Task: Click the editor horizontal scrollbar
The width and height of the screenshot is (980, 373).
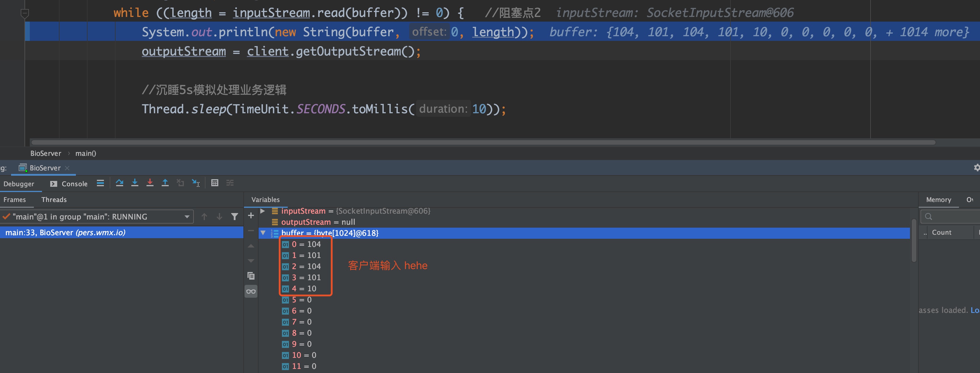Action: [x=483, y=142]
